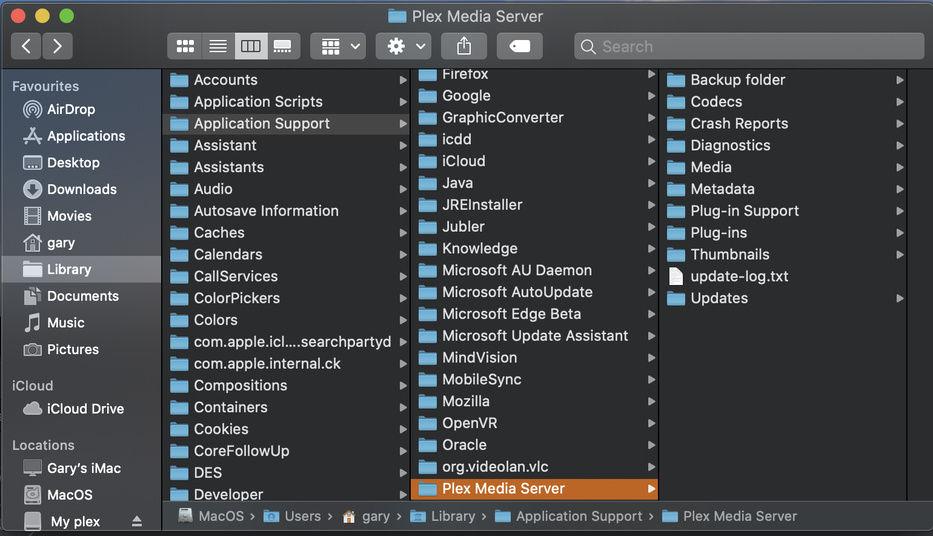Open Applications from sidebar
The width and height of the screenshot is (933, 536).
(x=86, y=136)
